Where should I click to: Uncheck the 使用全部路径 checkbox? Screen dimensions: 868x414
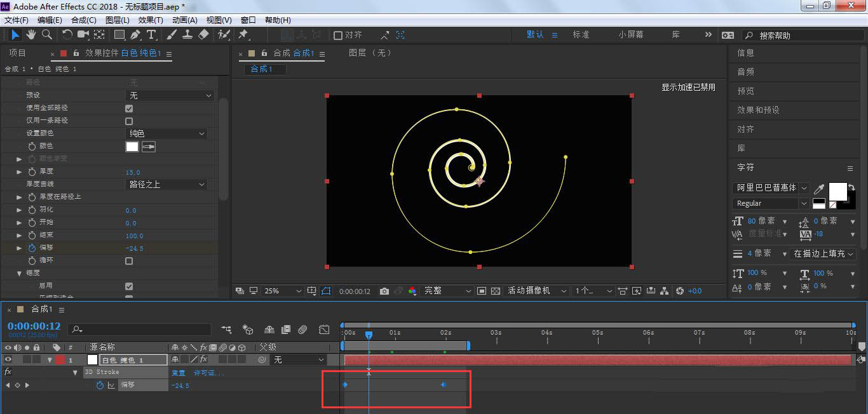[129, 109]
